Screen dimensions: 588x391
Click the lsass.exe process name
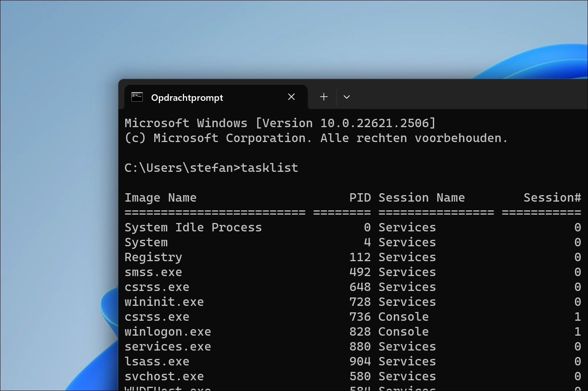(x=157, y=361)
